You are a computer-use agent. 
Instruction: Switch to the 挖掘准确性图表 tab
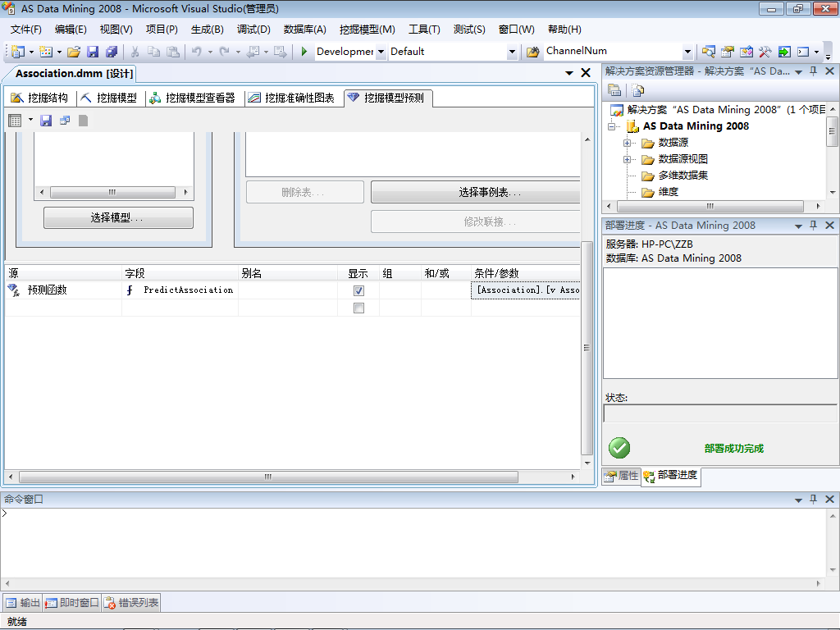292,98
